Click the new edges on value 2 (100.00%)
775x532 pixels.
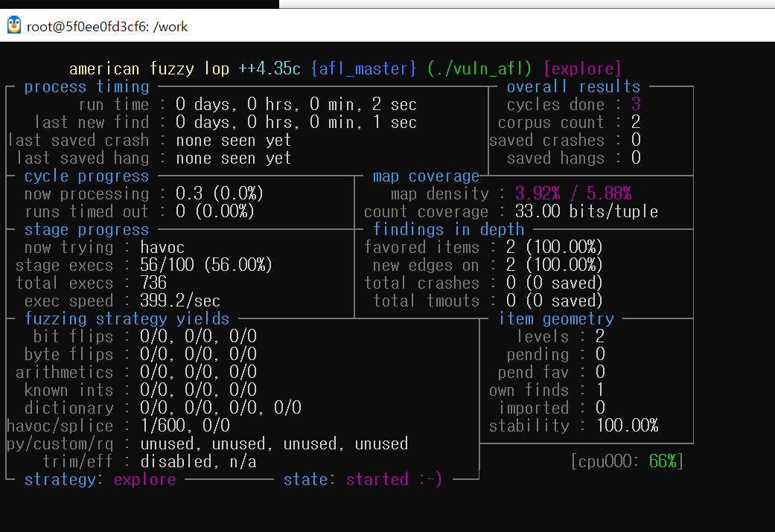click(x=555, y=266)
